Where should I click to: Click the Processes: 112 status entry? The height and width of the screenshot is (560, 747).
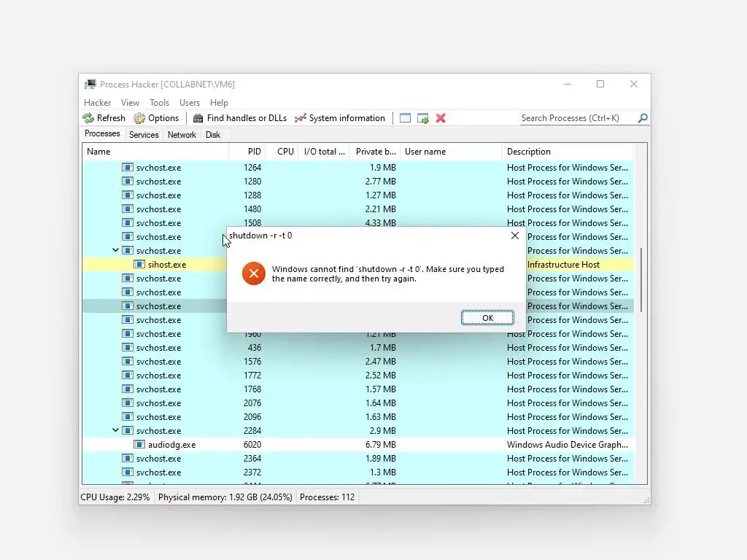[x=327, y=497]
